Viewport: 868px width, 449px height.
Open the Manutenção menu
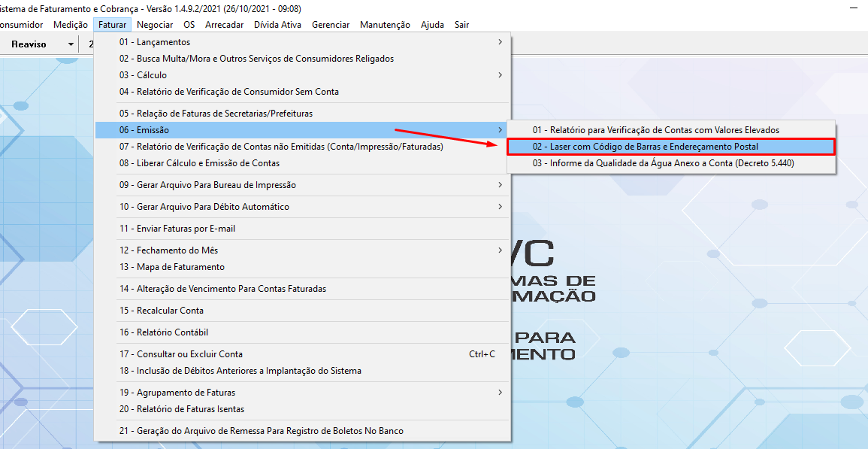(385, 25)
